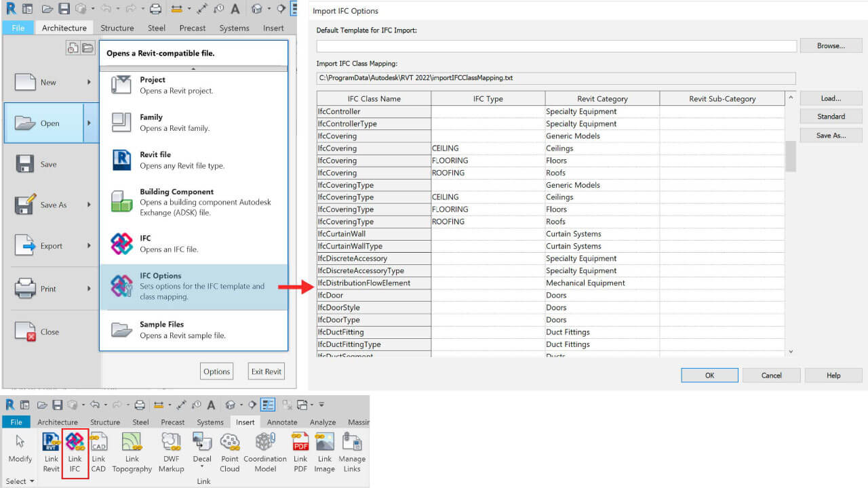This screenshot has width=868, height=488.
Task: Switch to Analyze tab in bottom ribbon
Action: tap(323, 422)
